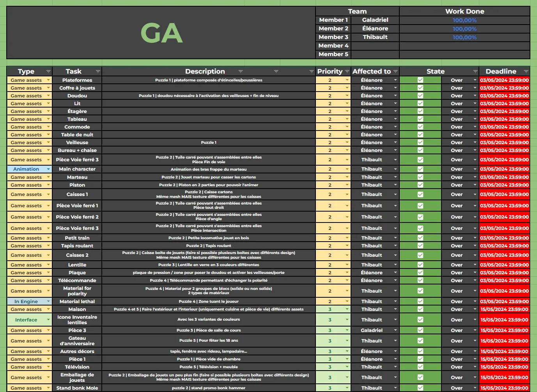Select the Emballage de jouets task cell
The height and width of the screenshot is (392, 537).
(77, 377)
